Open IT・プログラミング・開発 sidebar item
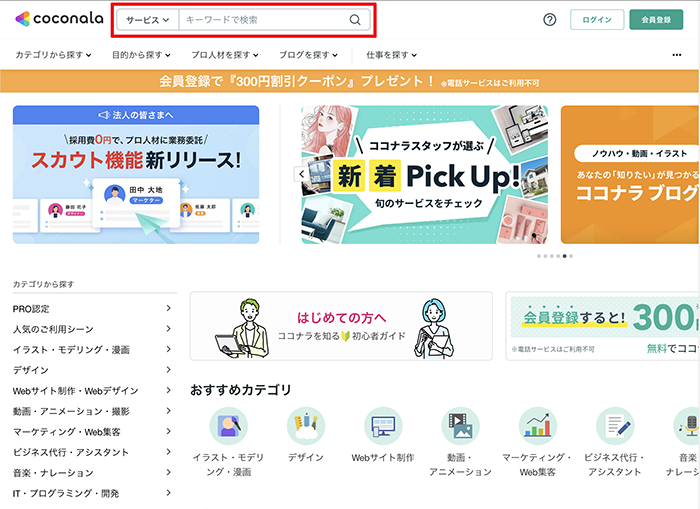The image size is (700, 509). 92,493
